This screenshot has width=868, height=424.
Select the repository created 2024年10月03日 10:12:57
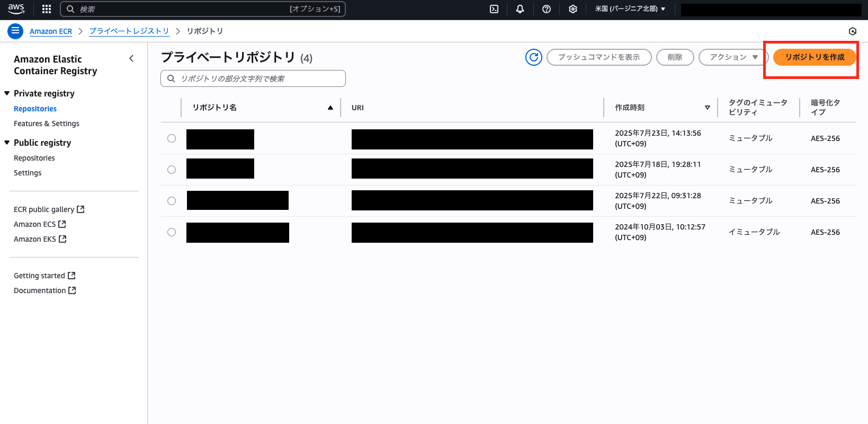click(172, 232)
